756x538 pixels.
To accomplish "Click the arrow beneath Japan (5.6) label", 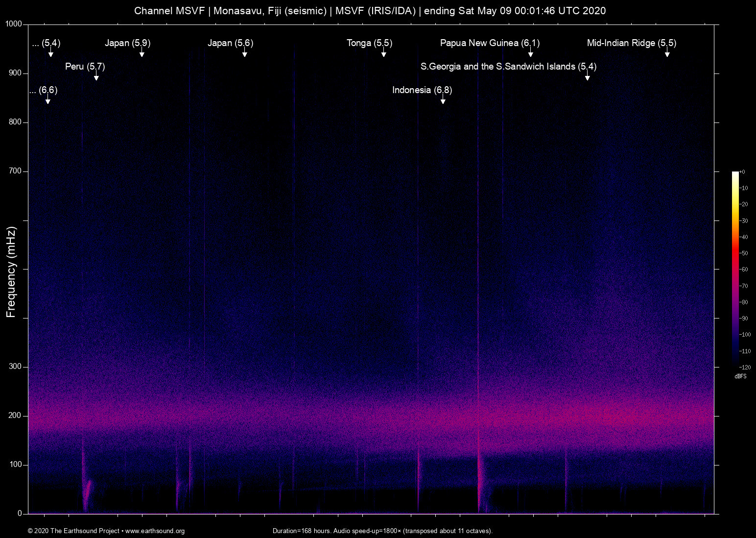I will (244, 54).
